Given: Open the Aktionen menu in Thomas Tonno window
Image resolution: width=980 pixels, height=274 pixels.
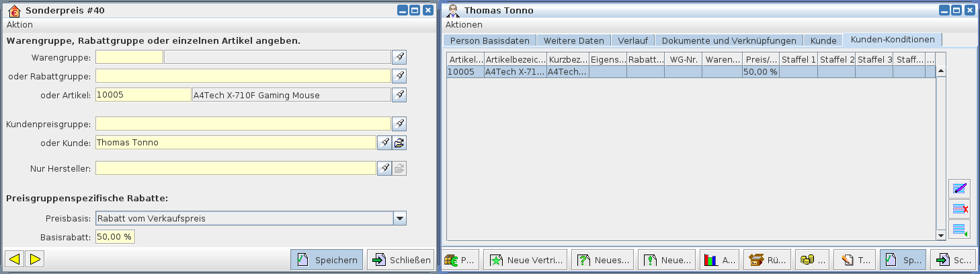Looking at the screenshot, I should [464, 25].
